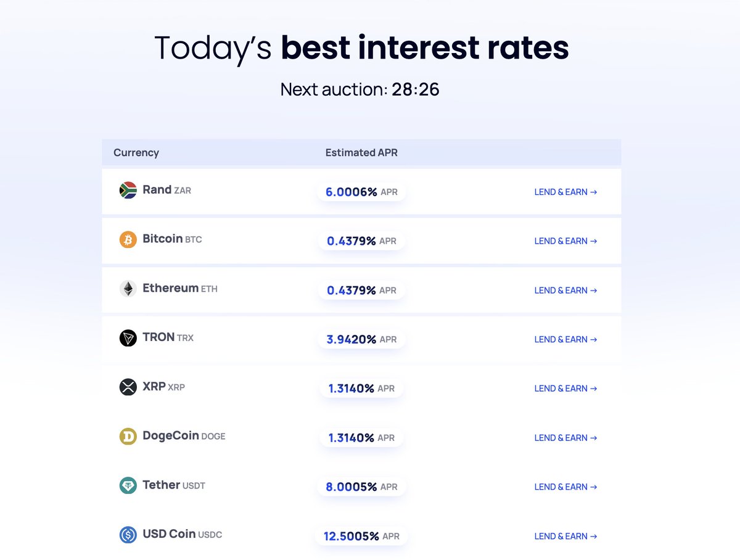Click the 12.5005% APR badge for USDC
740x560 pixels.
361,536
